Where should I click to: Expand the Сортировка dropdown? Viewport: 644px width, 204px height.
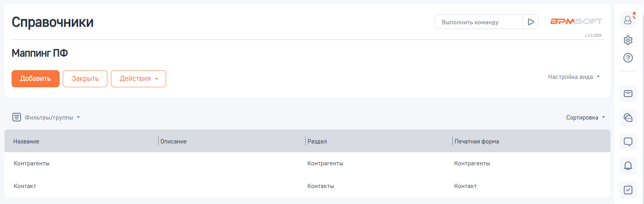[x=585, y=118]
